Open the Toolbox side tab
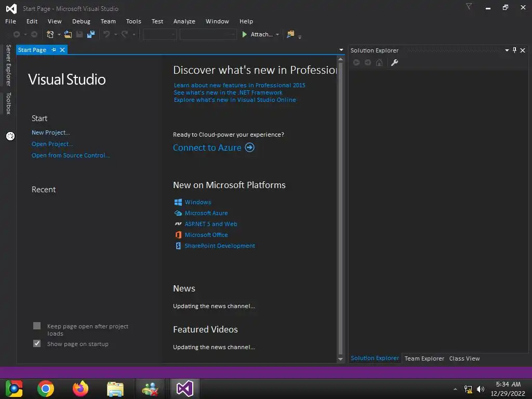This screenshot has height=399, width=532. (x=9, y=103)
